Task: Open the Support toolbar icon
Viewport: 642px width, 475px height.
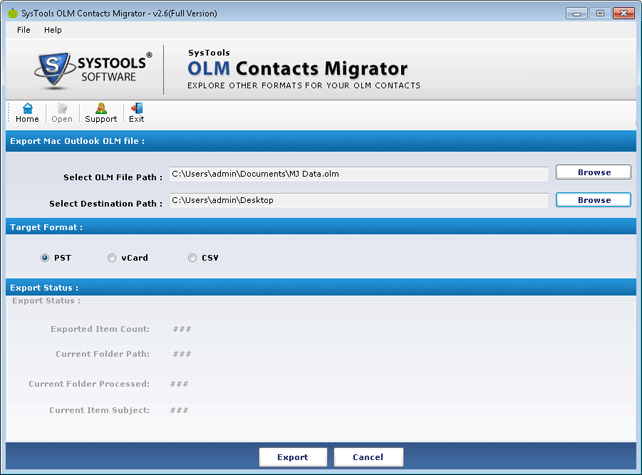Action: (x=101, y=113)
